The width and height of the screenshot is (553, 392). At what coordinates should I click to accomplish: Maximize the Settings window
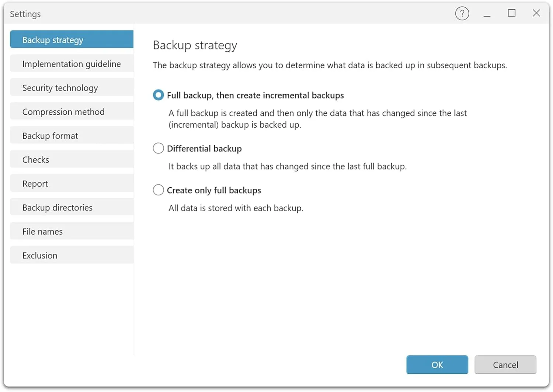(x=512, y=13)
